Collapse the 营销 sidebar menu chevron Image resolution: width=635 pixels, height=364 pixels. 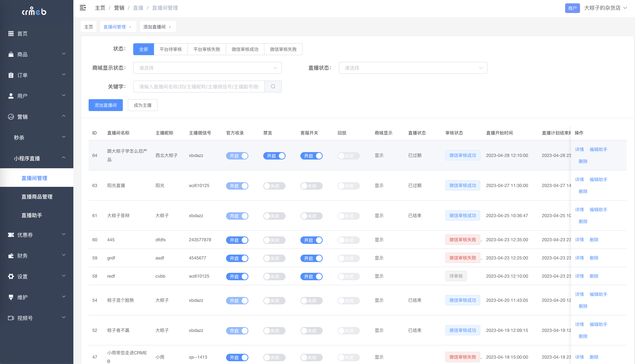64,116
